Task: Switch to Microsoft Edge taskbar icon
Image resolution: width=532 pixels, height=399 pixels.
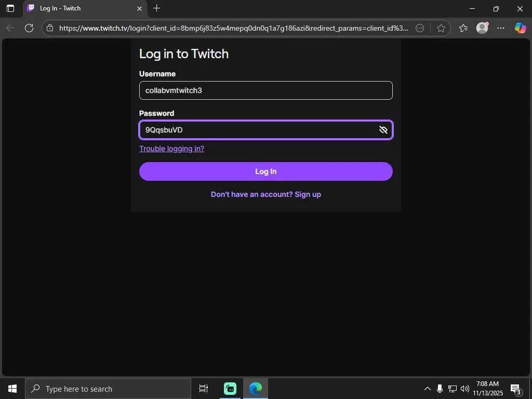Action: point(256,389)
